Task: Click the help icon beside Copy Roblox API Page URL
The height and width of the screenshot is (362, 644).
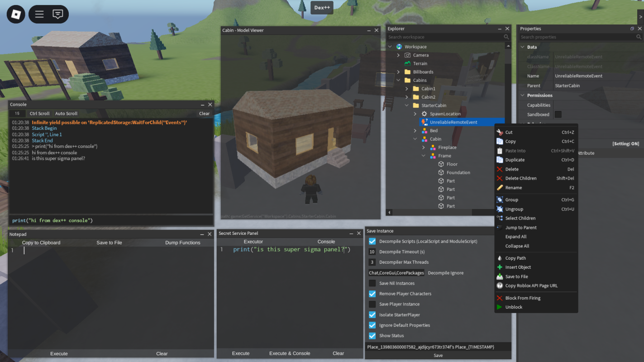Action: coord(500,286)
